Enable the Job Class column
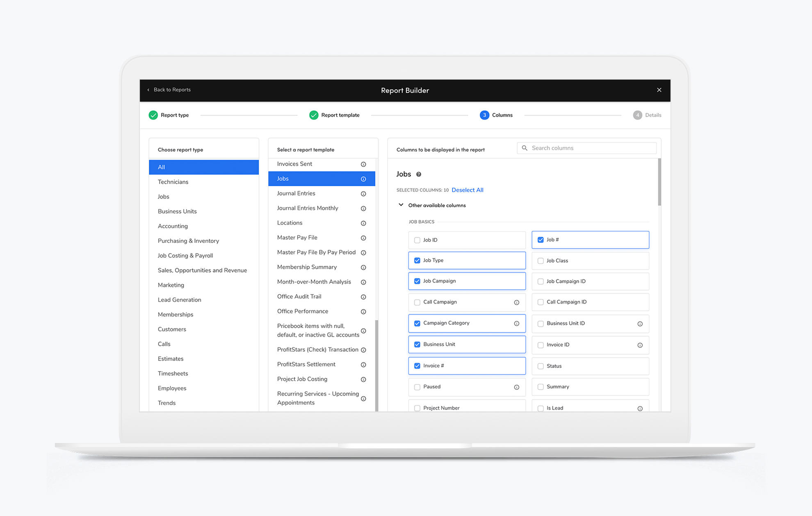This screenshot has height=516, width=812. pos(541,260)
